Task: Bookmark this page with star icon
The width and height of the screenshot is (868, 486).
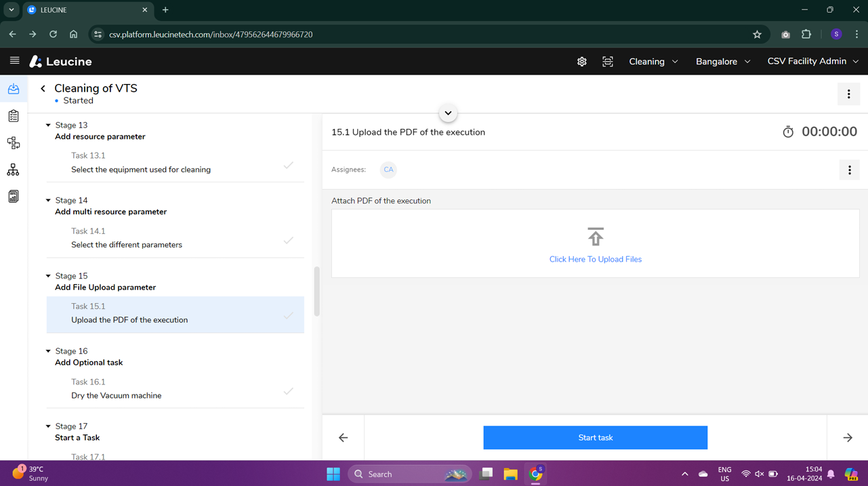Action: click(x=757, y=35)
